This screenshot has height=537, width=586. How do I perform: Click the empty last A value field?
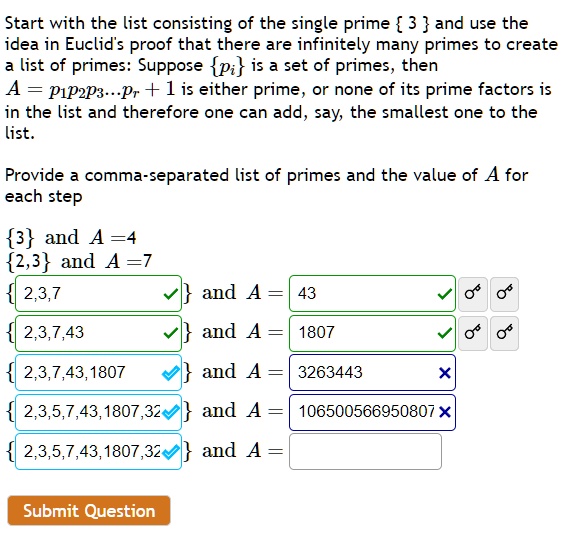tap(365, 451)
